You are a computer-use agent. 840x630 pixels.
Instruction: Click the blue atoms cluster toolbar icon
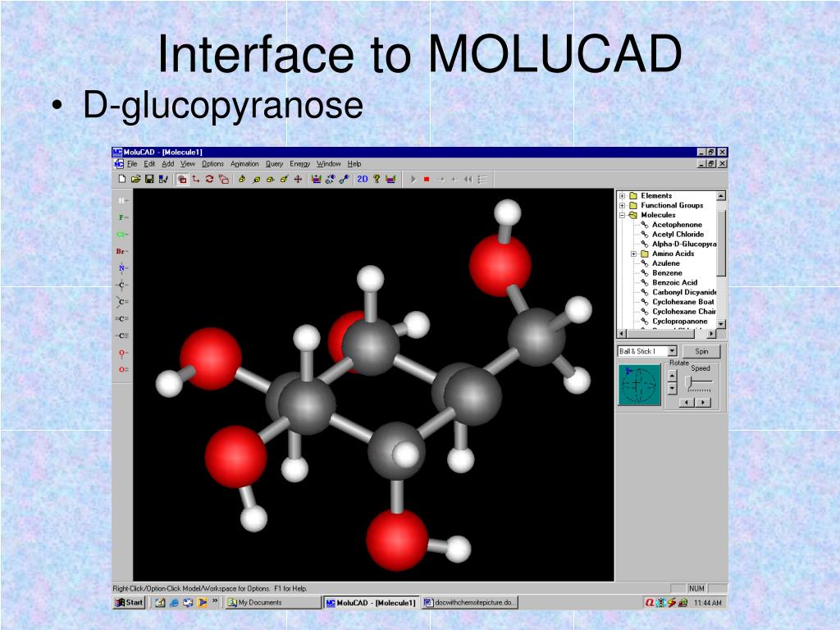point(330,179)
